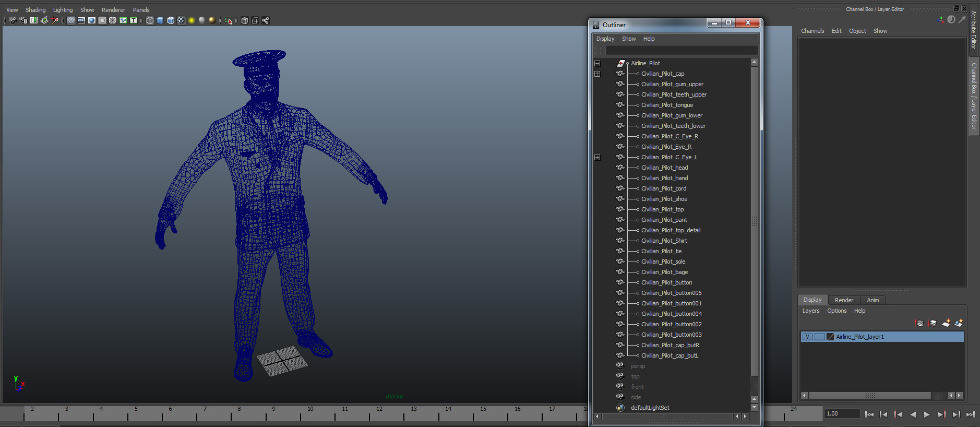Select the persp camera in the Outliner
The image size is (980, 427).
[x=638, y=366]
